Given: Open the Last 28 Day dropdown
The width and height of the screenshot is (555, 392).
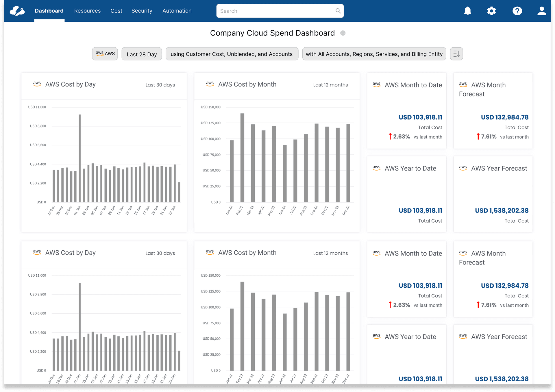Looking at the screenshot, I should pyautogui.click(x=142, y=54).
